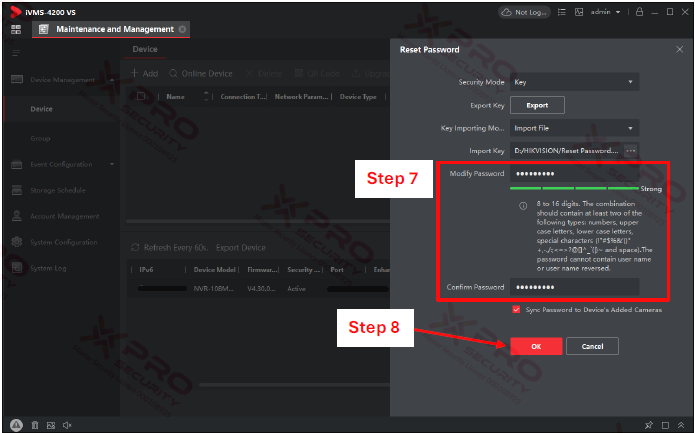This screenshot has height=433, width=695.
Task: Tick the select-all checkbox in device table
Action: click(x=141, y=96)
